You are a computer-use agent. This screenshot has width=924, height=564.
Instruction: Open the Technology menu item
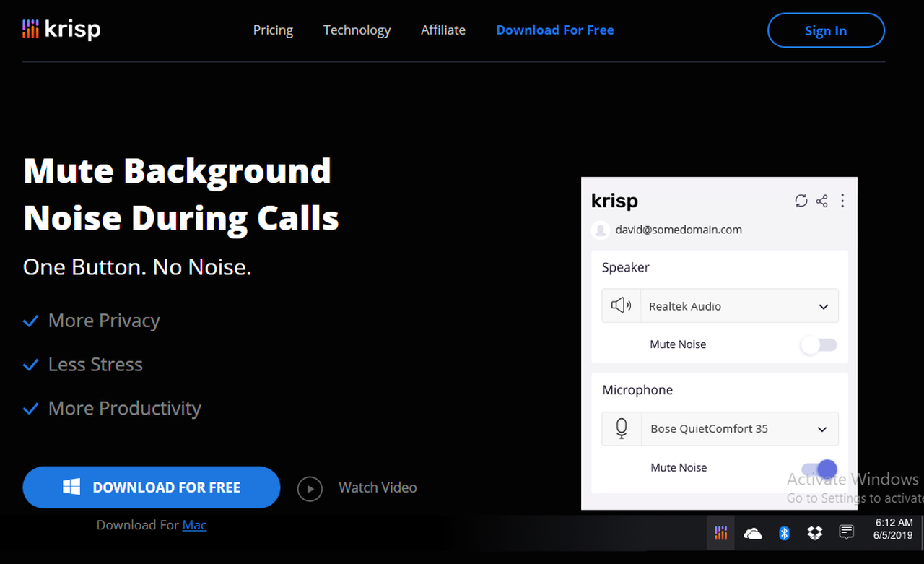(357, 30)
